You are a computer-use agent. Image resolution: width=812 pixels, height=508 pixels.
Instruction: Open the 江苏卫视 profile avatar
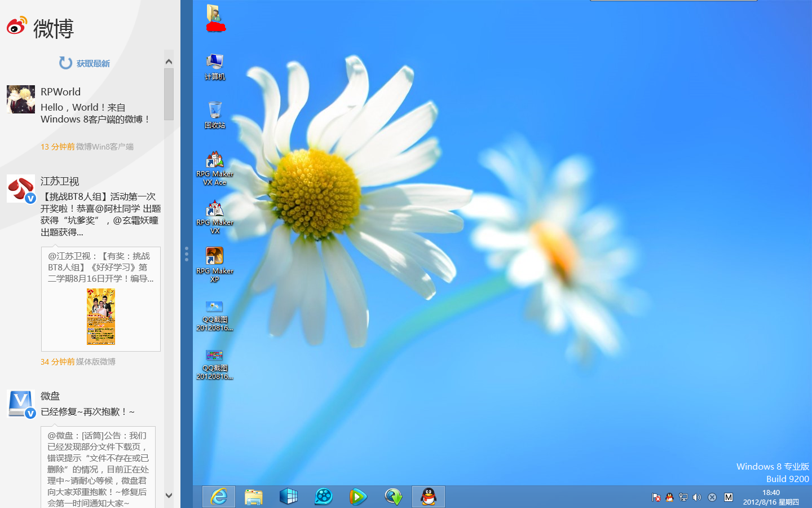(21, 189)
